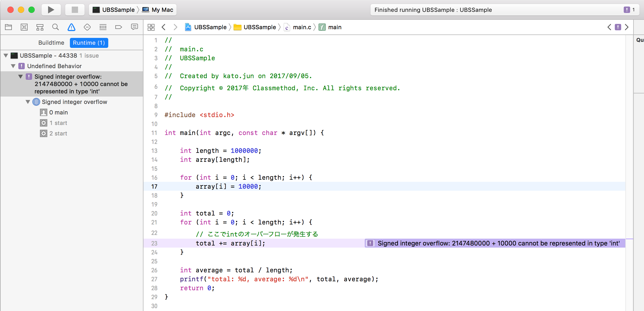Open the Breakpoint navigator
The width and height of the screenshot is (644, 311).
(119, 27)
